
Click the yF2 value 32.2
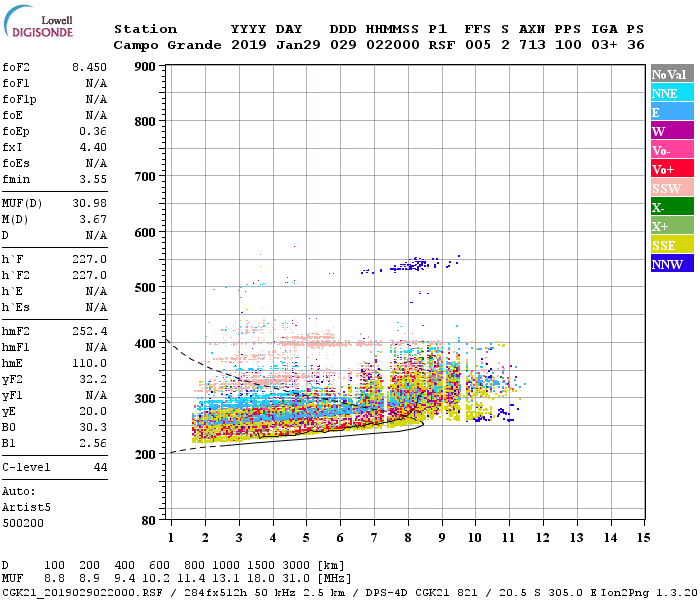coord(93,379)
